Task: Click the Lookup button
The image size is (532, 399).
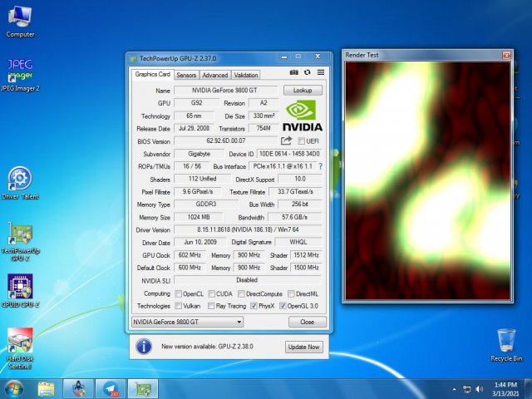Action: pyautogui.click(x=303, y=90)
